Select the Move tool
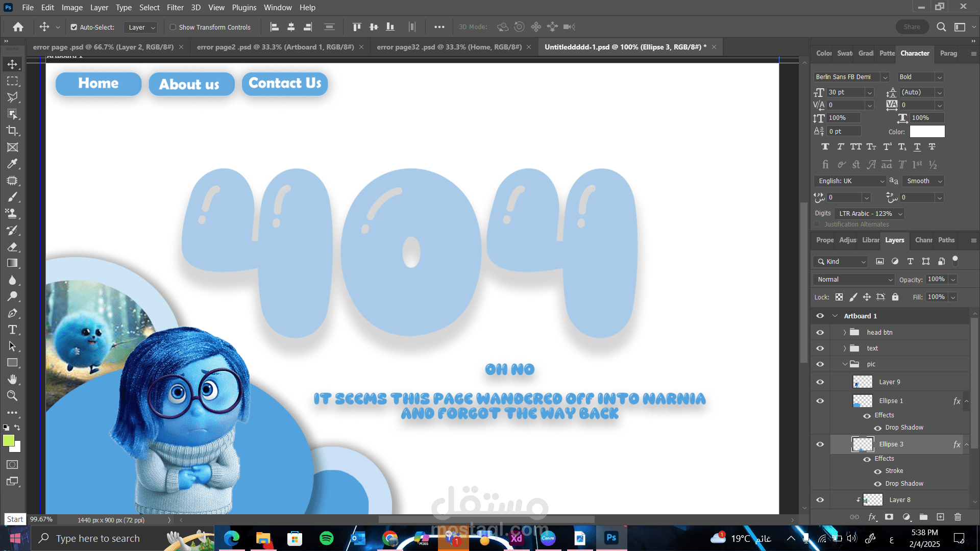Screen dimensions: 980x551 pos(12,64)
